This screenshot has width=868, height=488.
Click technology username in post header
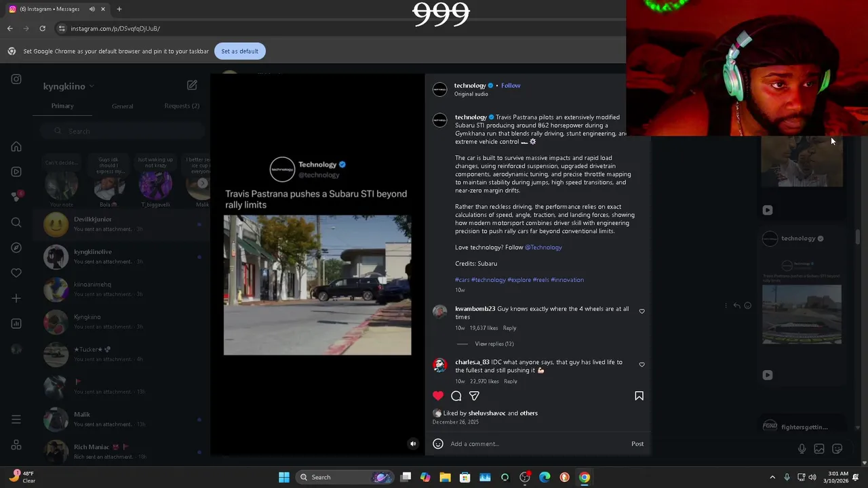470,85
